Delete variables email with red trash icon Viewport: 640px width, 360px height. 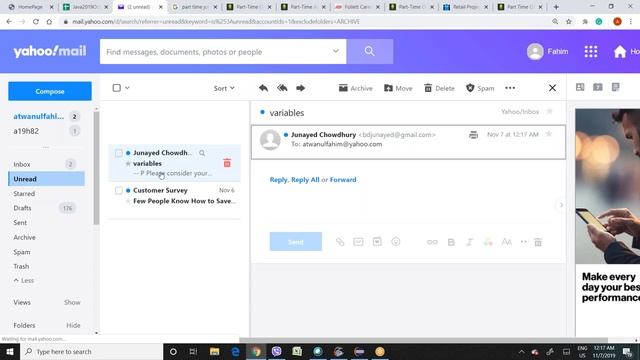click(227, 163)
